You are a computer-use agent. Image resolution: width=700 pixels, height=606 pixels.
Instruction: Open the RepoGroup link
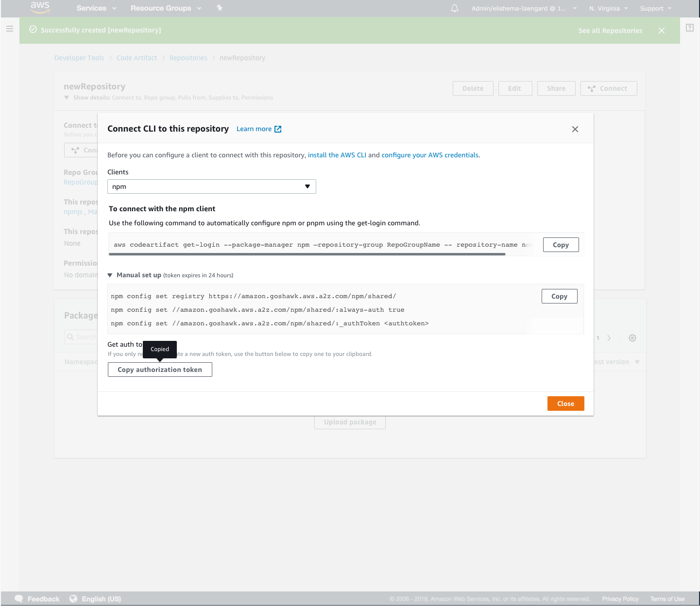81,182
